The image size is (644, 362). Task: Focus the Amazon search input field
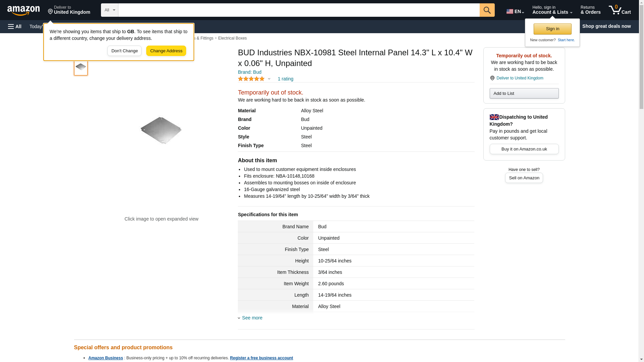299,10
